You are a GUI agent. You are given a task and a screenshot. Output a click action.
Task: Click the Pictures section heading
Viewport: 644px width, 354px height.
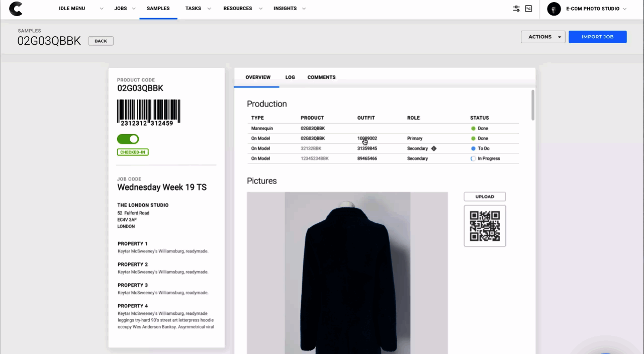[262, 181]
